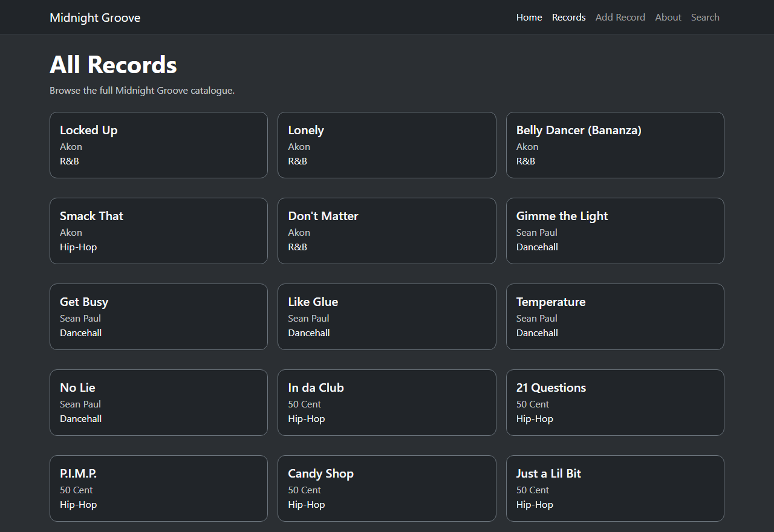This screenshot has width=774, height=532.
Task: Click the Browse the full catalogue subtitle
Action: [142, 91]
